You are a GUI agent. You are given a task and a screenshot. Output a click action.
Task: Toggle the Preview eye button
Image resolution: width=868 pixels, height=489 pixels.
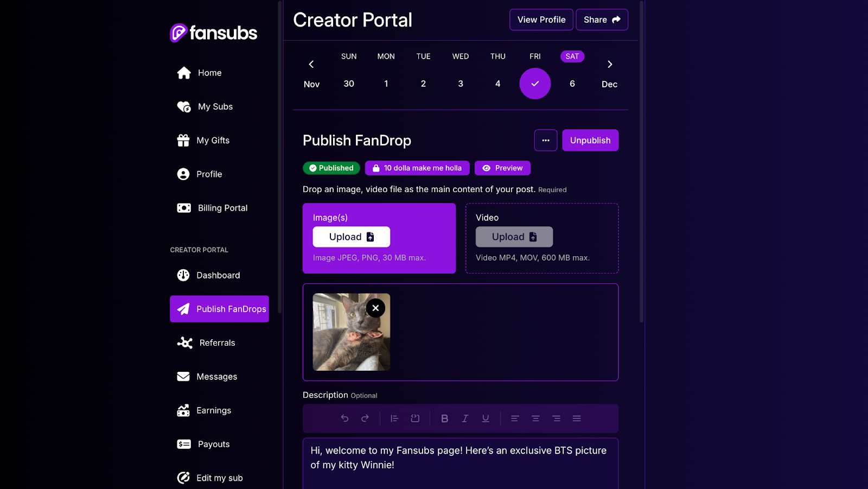(502, 168)
